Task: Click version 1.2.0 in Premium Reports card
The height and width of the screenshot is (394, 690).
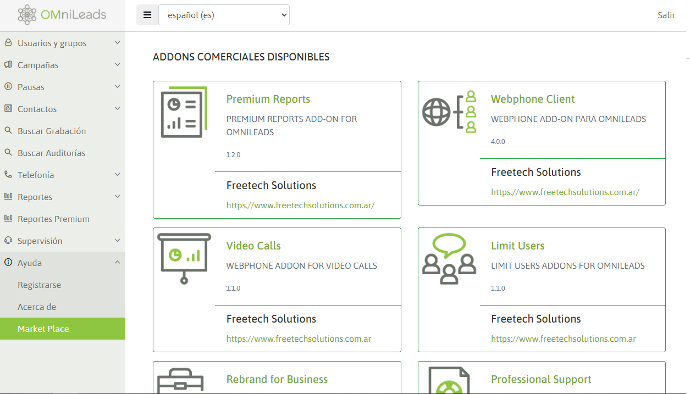Action: coord(233,155)
